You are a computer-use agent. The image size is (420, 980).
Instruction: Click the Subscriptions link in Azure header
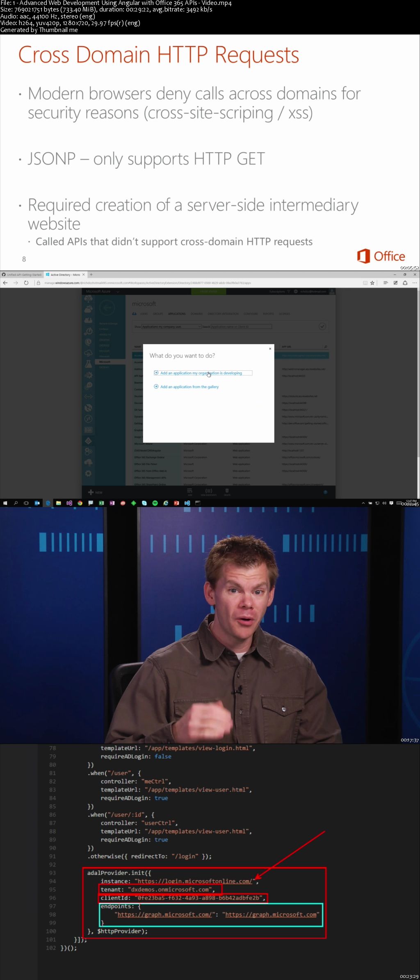pos(277,291)
